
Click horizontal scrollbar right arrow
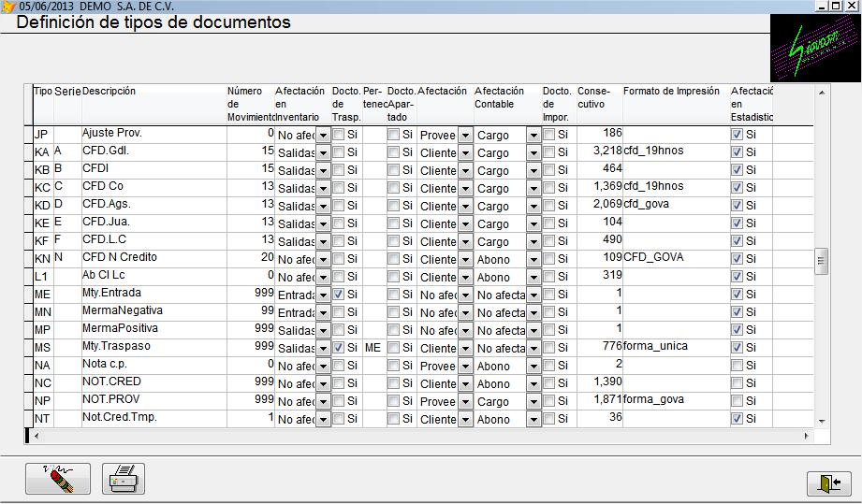pos(807,436)
